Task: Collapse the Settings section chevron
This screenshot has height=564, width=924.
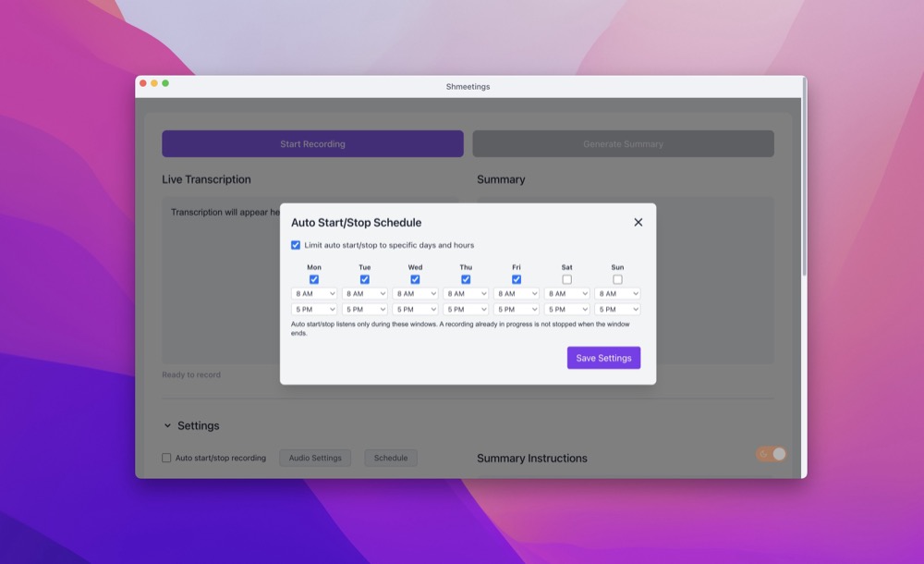Action: pyautogui.click(x=167, y=425)
